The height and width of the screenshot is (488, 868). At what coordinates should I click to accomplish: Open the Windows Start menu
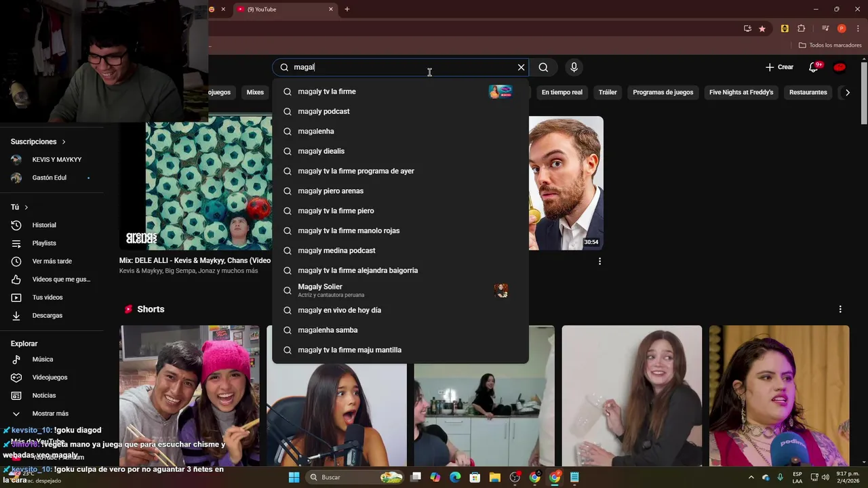(x=294, y=477)
